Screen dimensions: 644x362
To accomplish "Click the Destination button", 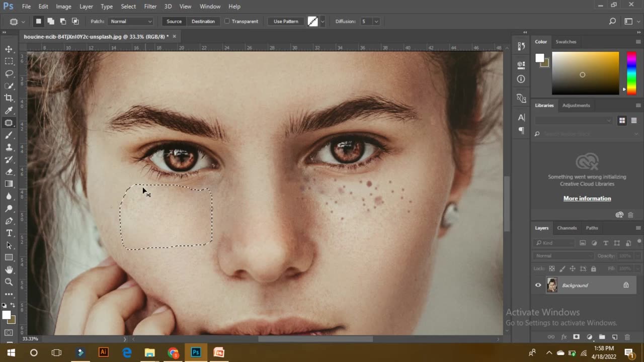I will 203,21.
